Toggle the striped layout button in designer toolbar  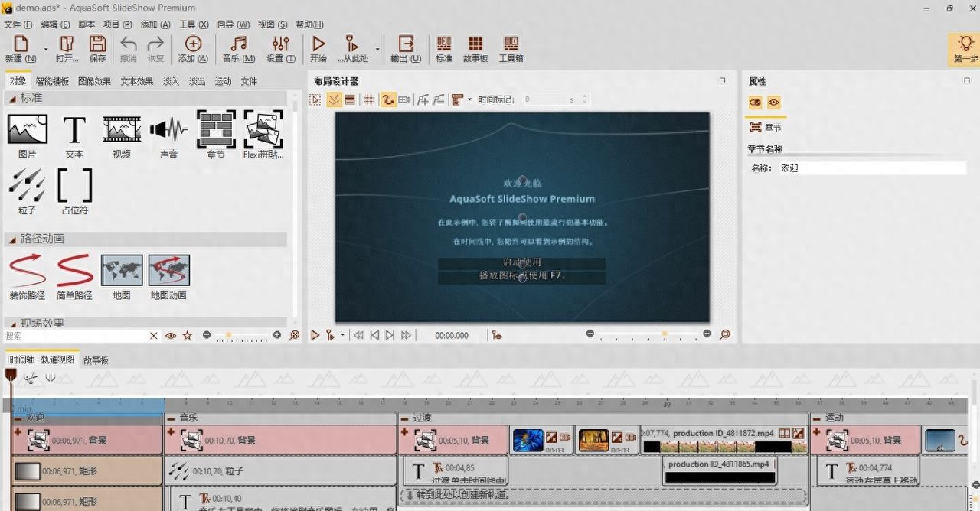[x=350, y=99]
